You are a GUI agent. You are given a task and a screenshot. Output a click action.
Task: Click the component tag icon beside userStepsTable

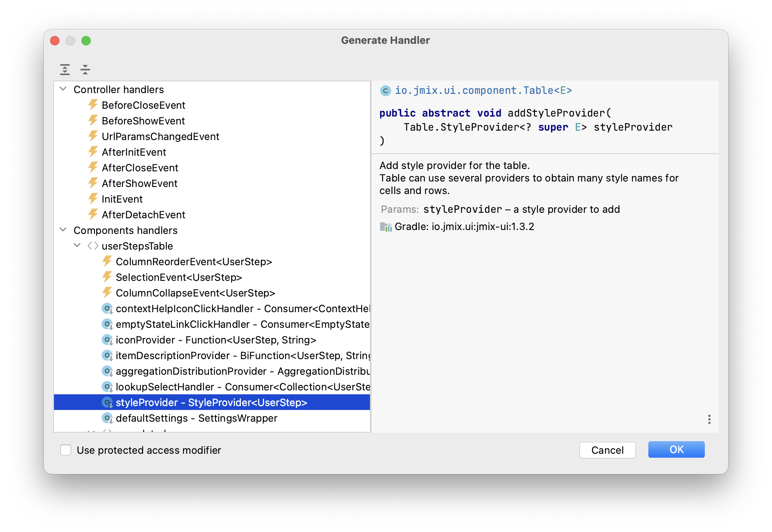(93, 246)
